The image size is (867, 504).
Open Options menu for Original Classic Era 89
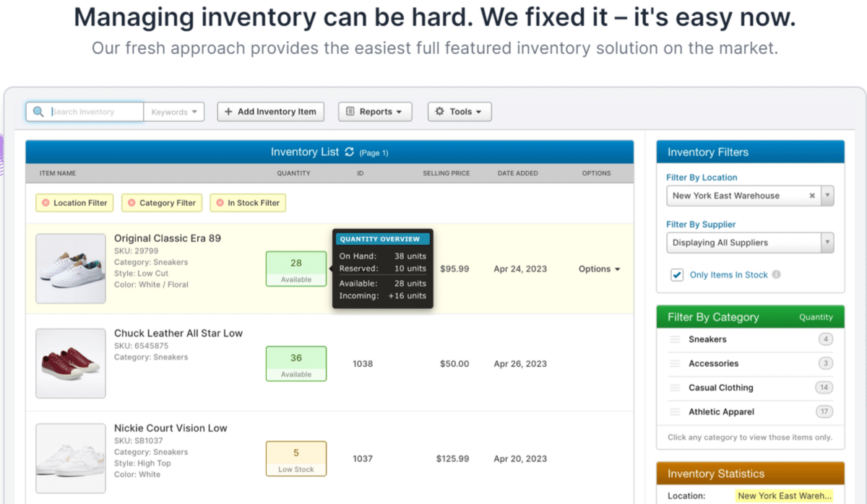(x=599, y=269)
